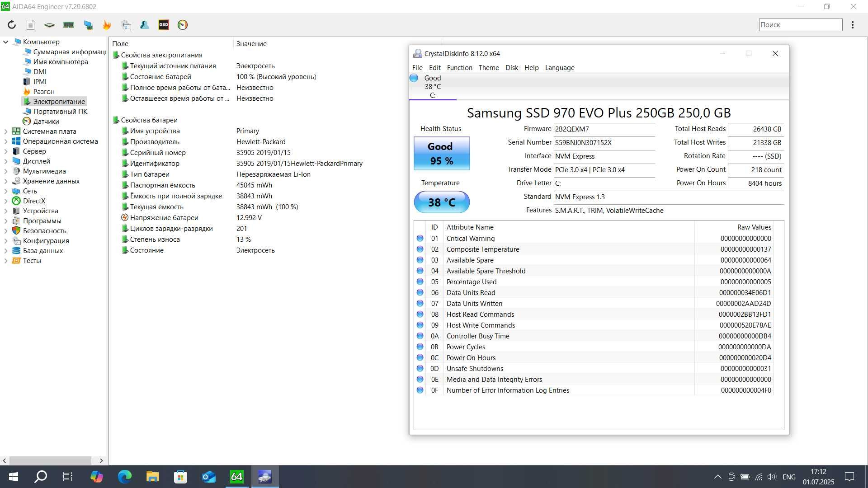Expand the Сеть tree node

(5, 191)
